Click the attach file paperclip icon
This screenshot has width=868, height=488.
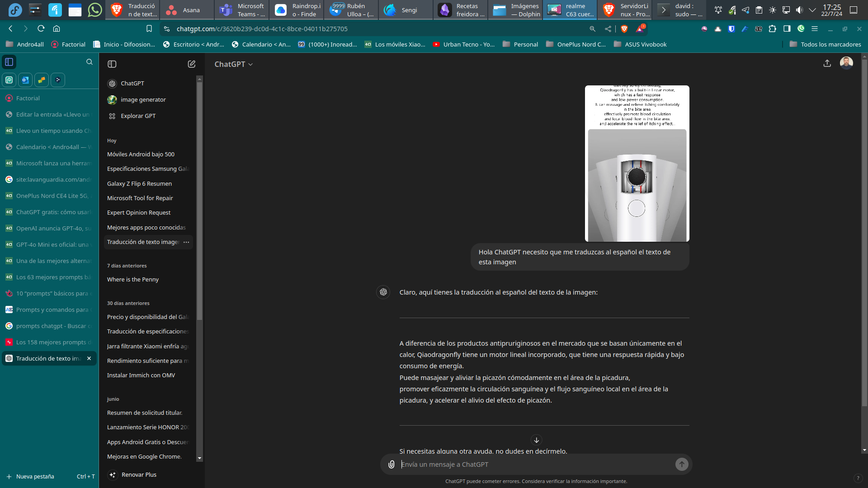(392, 464)
